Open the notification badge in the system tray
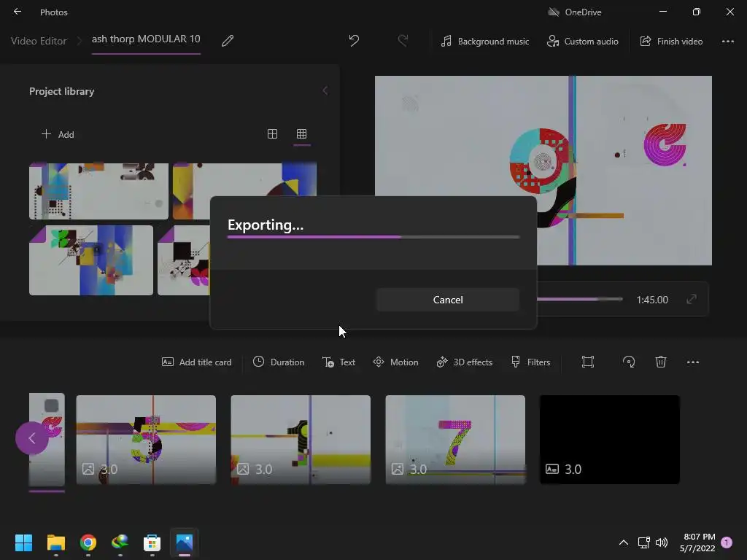This screenshot has height=560, width=747. pos(727,542)
